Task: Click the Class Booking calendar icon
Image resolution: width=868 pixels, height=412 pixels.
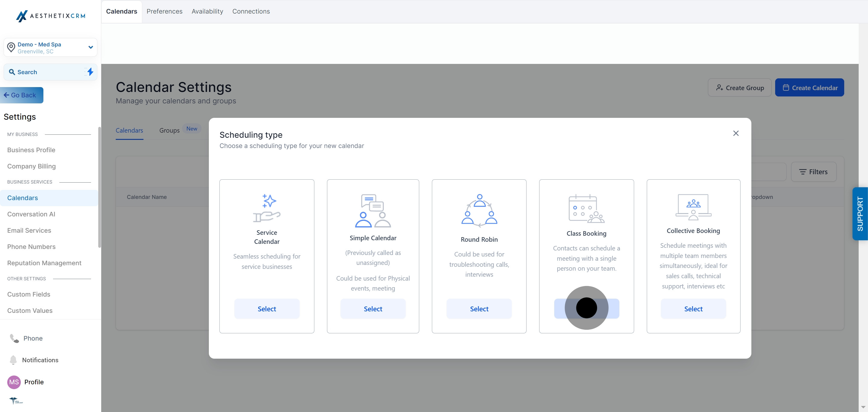Action: click(x=586, y=209)
